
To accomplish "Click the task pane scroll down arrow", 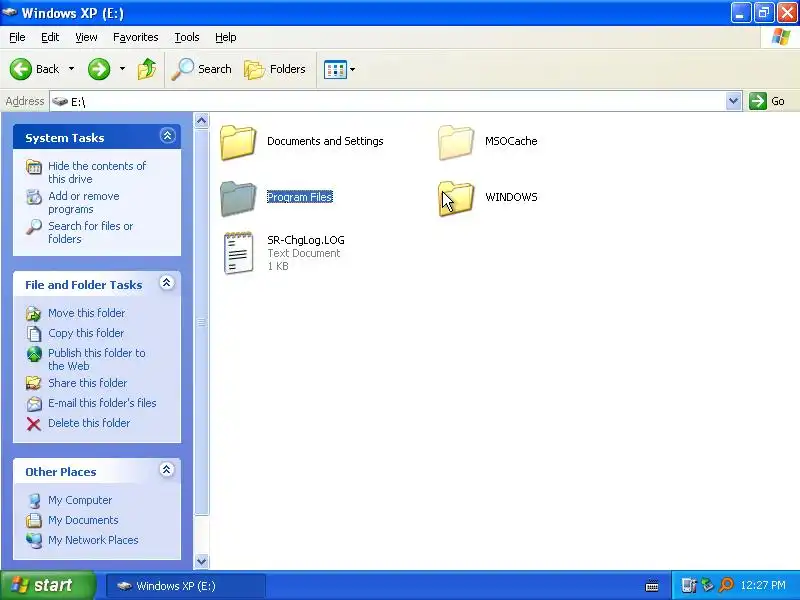I will [202, 561].
